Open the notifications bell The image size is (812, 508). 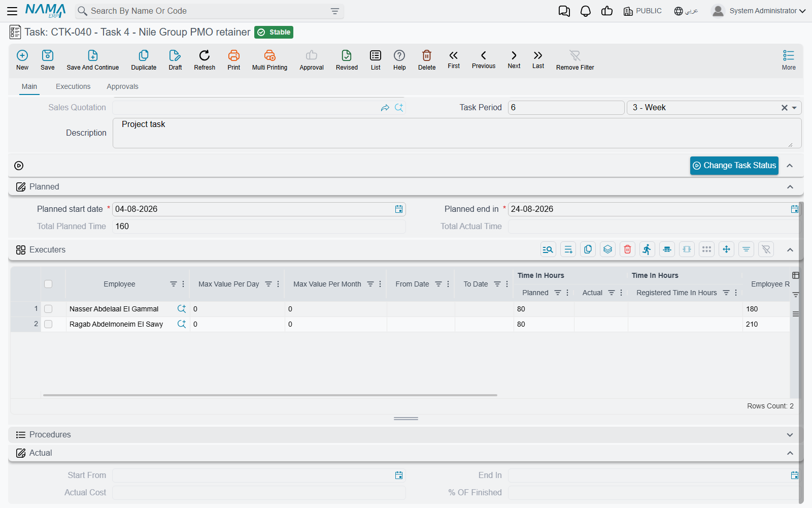(585, 11)
